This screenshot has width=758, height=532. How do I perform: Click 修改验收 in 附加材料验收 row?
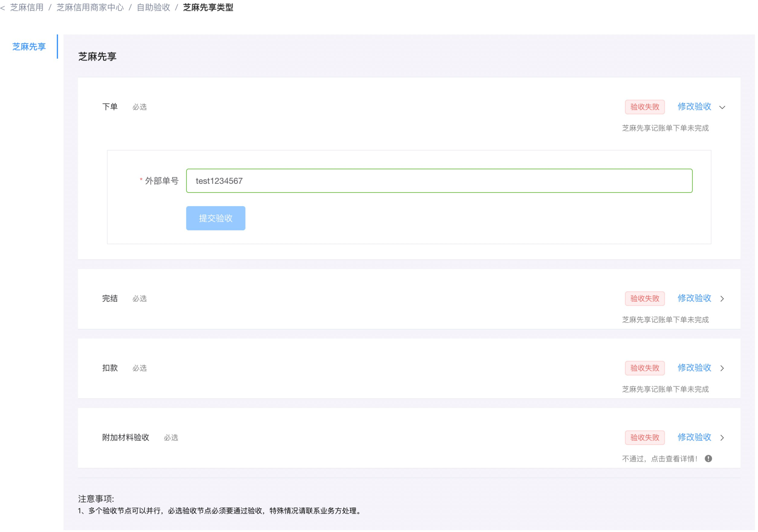pos(694,438)
